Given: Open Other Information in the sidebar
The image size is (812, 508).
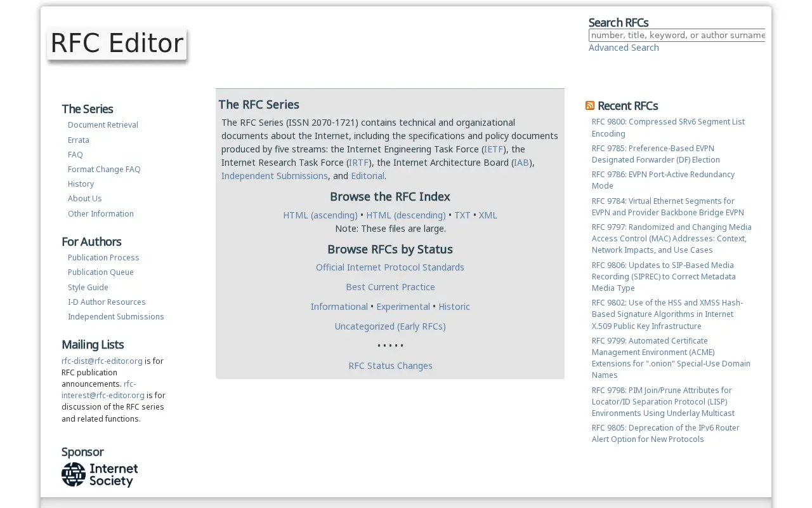Looking at the screenshot, I should [101, 213].
